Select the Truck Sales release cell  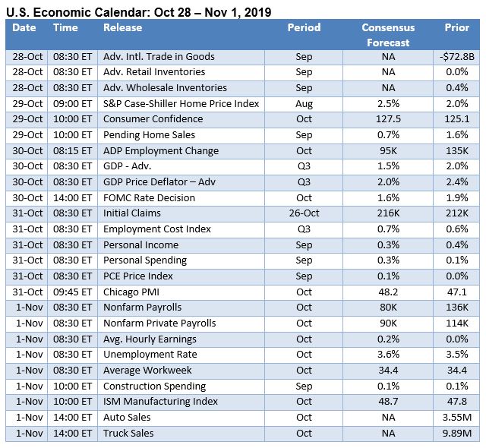(128, 433)
